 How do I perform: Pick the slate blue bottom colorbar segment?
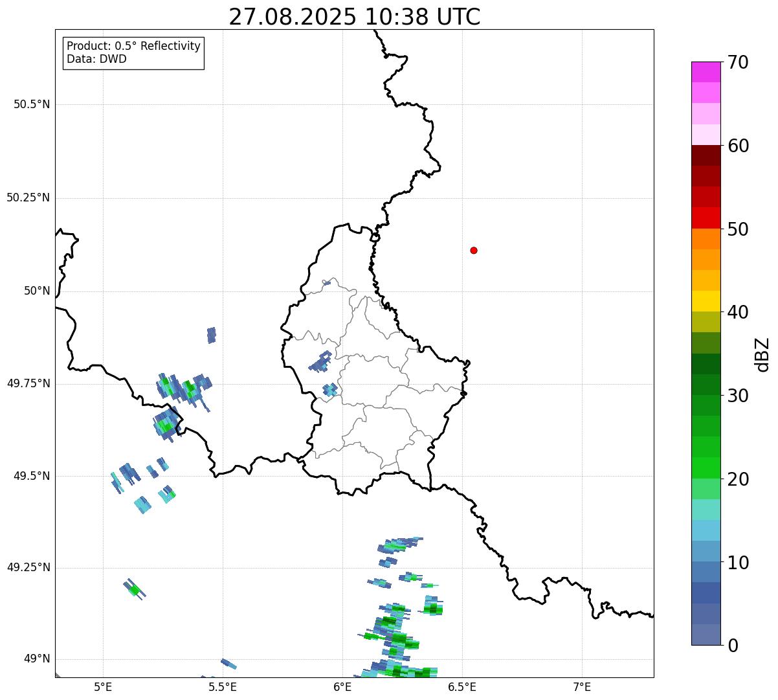click(706, 635)
